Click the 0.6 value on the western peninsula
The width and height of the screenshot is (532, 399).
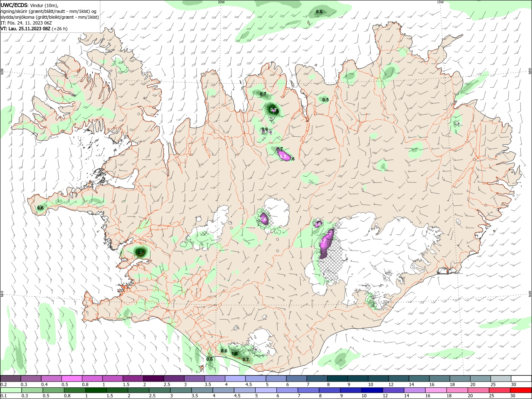40,208
